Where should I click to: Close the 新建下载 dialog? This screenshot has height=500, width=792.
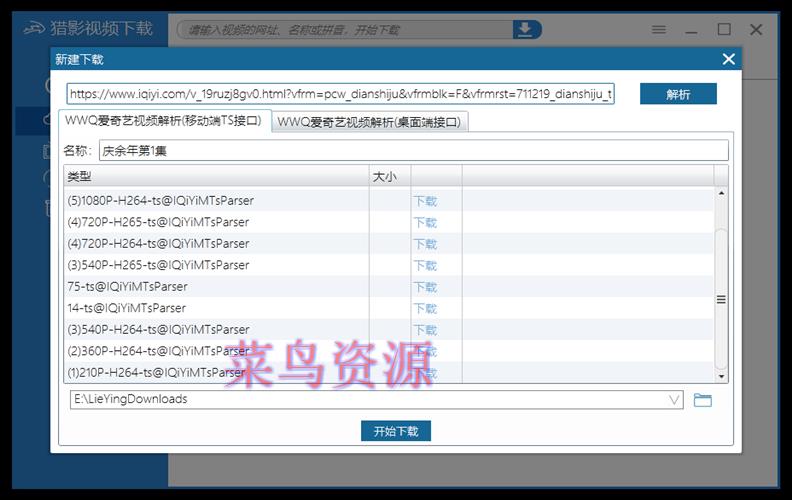pos(728,59)
